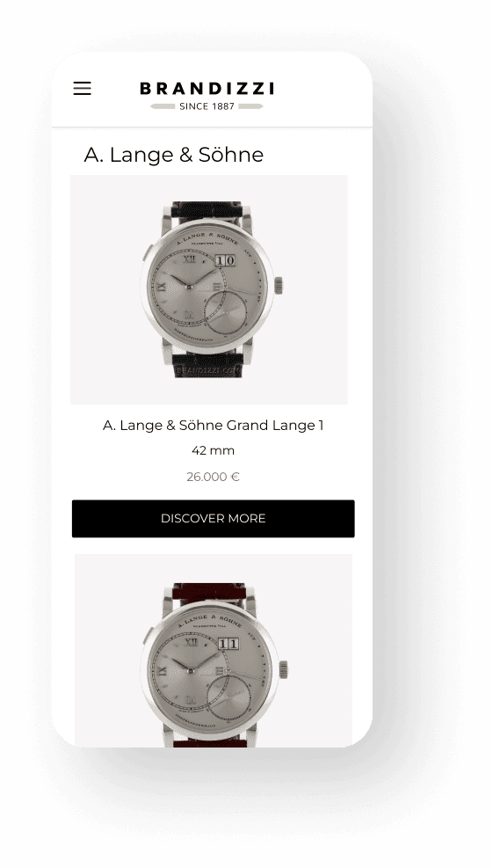The width and height of the screenshot is (493, 868).
Task: Click the crown of the first watch
Action: point(279,286)
